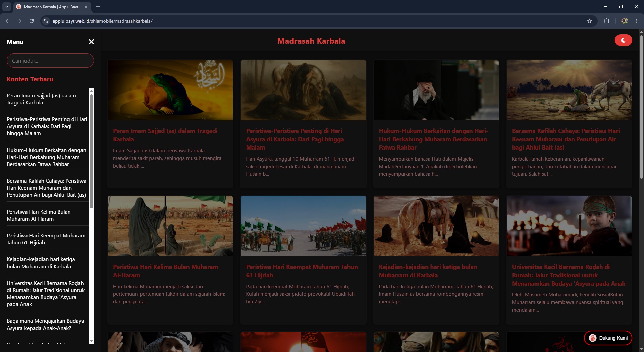This screenshot has height=352, width=644.
Task: Click excerpt starting Pada hari keempat Muharam
Action: pos(300,294)
